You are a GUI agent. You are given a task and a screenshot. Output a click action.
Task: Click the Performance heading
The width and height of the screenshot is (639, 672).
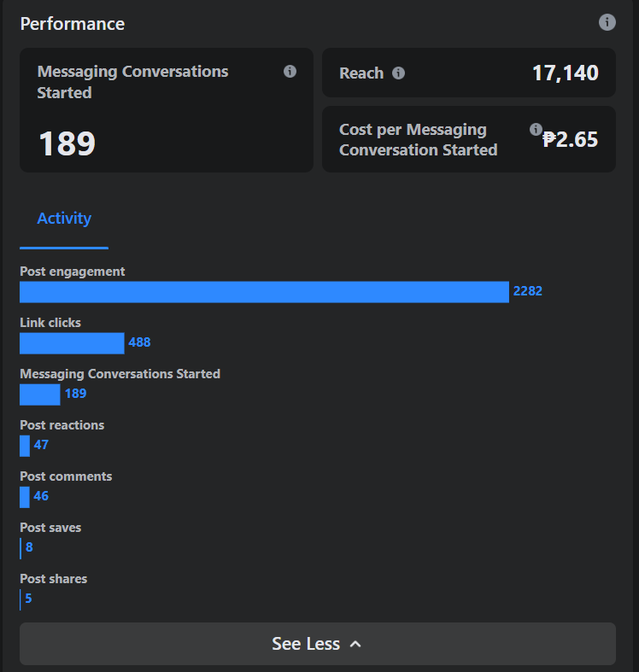[x=73, y=24]
